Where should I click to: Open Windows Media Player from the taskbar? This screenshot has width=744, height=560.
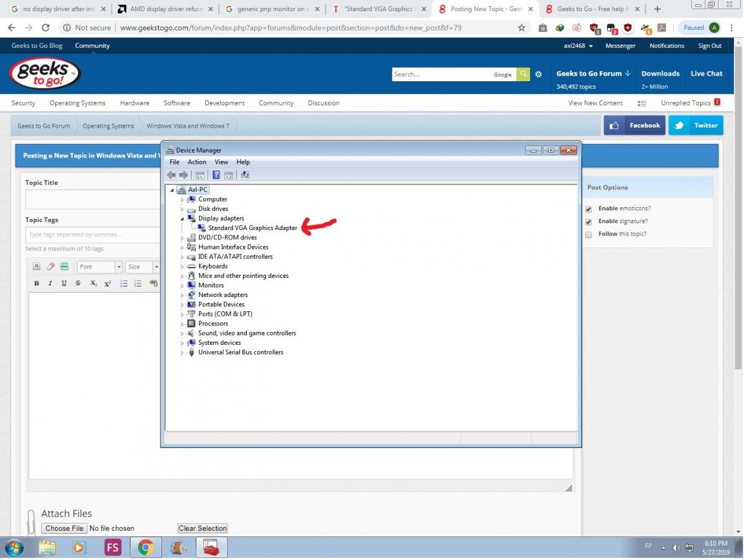click(79, 547)
